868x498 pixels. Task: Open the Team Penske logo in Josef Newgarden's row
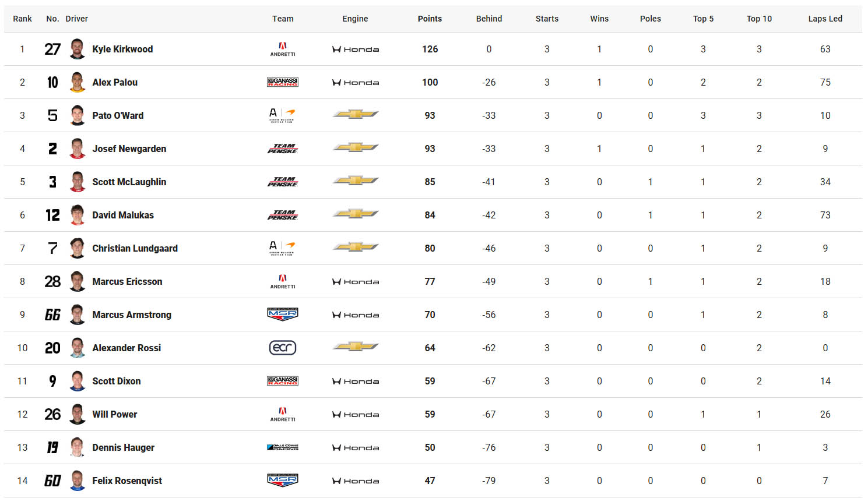pyautogui.click(x=282, y=149)
